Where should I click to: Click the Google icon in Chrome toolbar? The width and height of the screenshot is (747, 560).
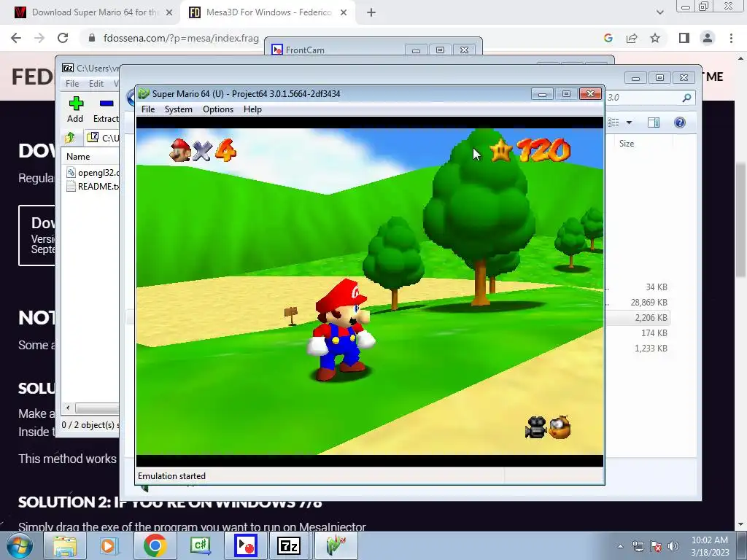tap(608, 38)
